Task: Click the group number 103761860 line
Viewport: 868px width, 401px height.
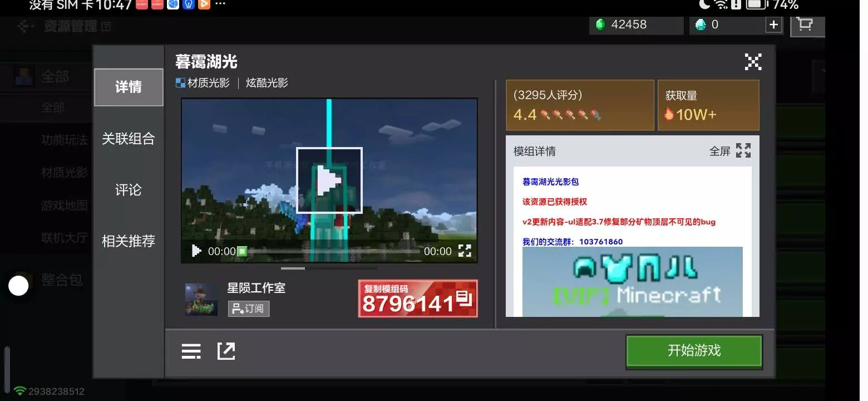Action: point(573,242)
